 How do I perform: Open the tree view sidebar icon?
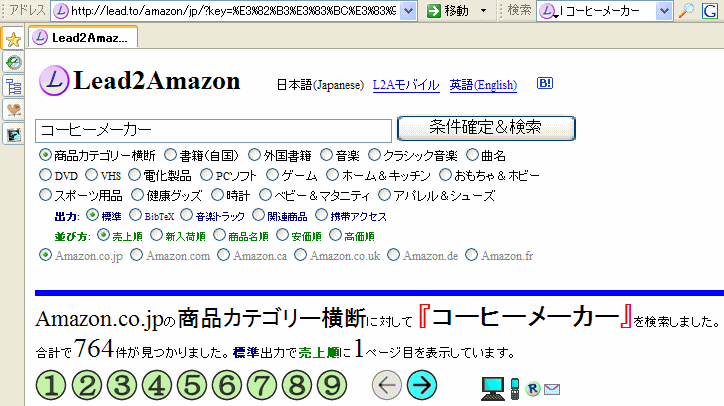pos(13,86)
